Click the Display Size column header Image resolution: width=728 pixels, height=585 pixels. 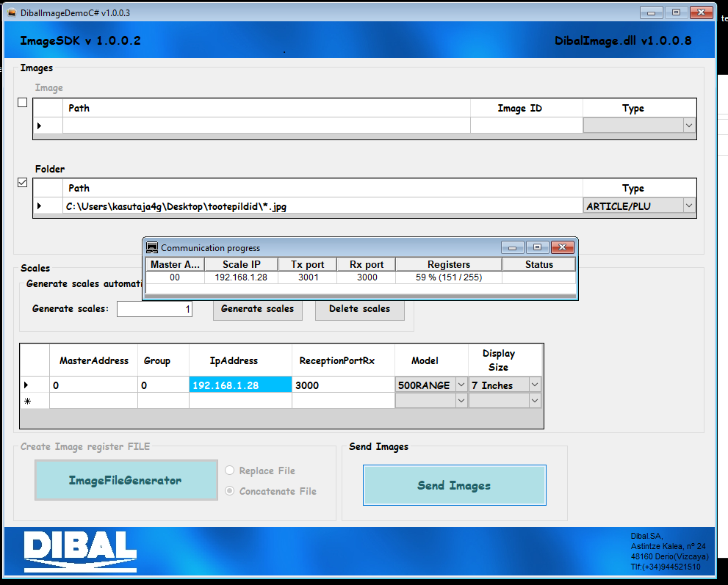click(x=505, y=360)
